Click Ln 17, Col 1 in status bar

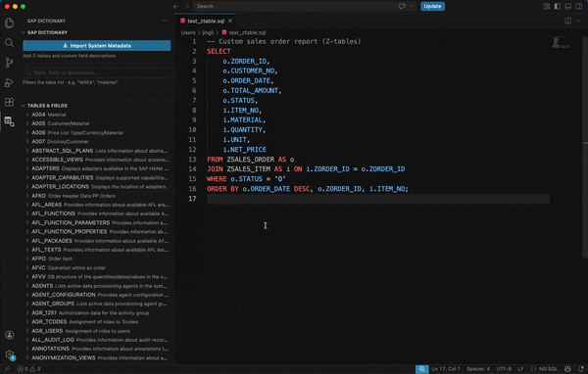click(446, 369)
